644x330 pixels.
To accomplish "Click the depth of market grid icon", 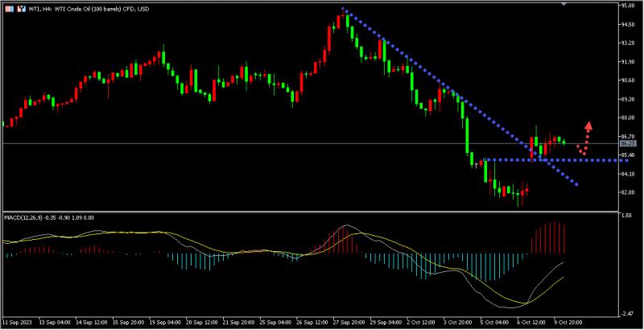I will [8, 9].
